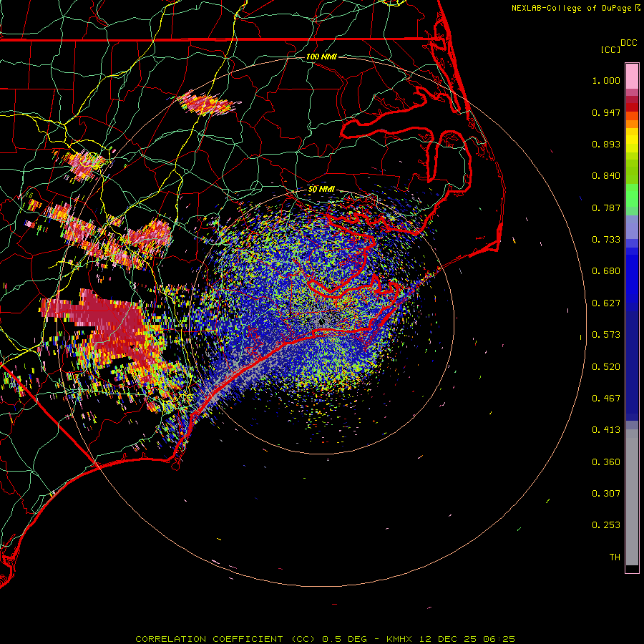Select the 0.787 color scale value
Viewport: 644px width, 644px height.
pos(606,208)
